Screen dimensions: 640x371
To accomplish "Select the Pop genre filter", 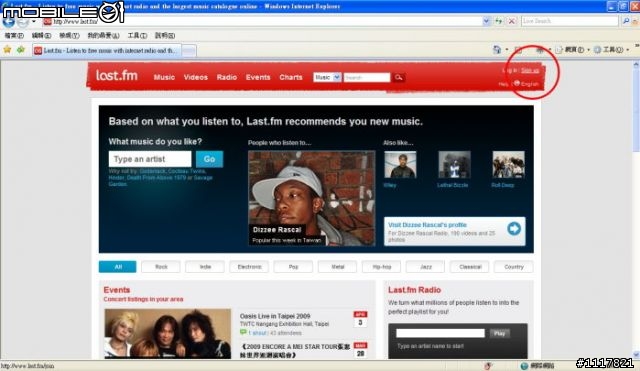I will [293, 267].
